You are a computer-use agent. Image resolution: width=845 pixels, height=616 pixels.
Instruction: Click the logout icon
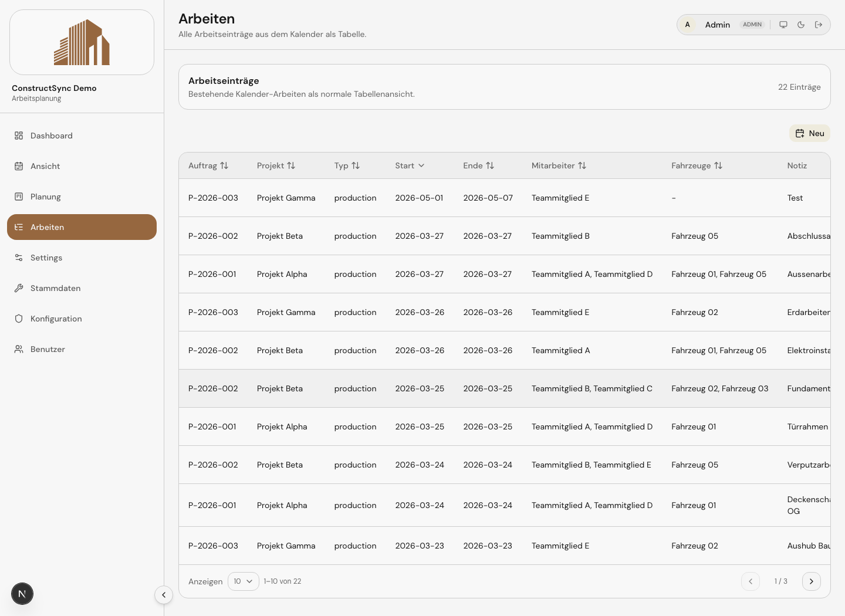coord(819,25)
